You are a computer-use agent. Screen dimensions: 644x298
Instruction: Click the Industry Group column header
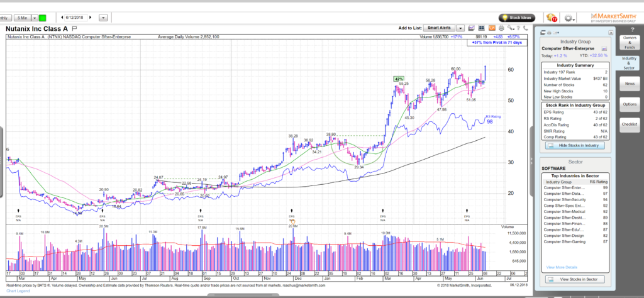(x=558, y=182)
